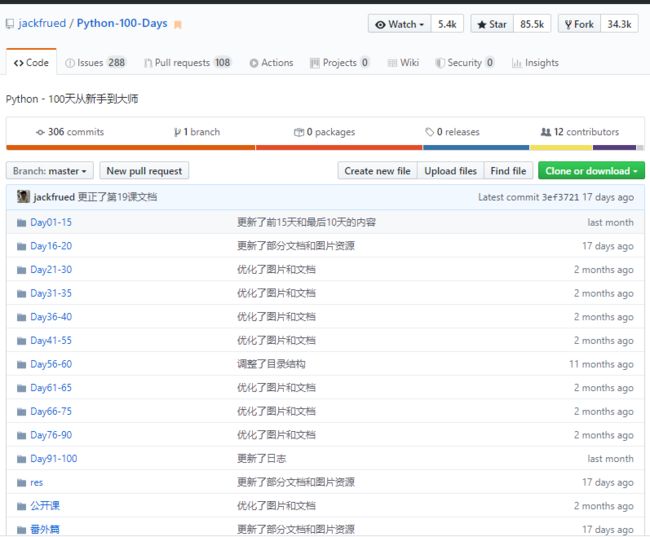
Task: Open the Security tab
Action: [465, 63]
